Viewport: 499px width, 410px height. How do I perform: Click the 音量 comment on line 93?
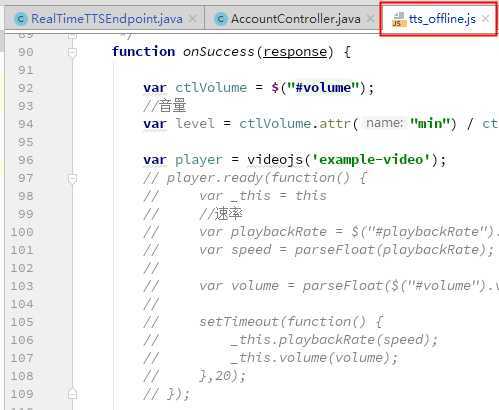point(165,106)
